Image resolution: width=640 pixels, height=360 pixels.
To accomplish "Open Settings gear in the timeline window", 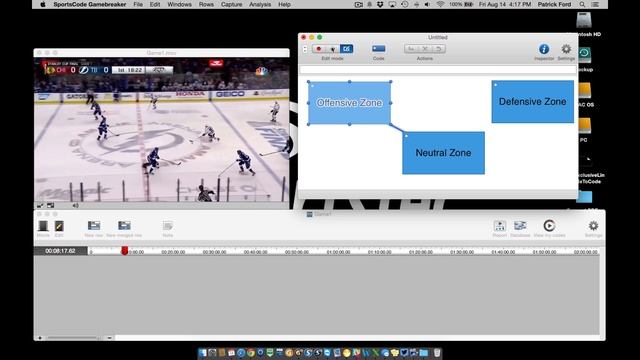I will [x=593, y=226].
